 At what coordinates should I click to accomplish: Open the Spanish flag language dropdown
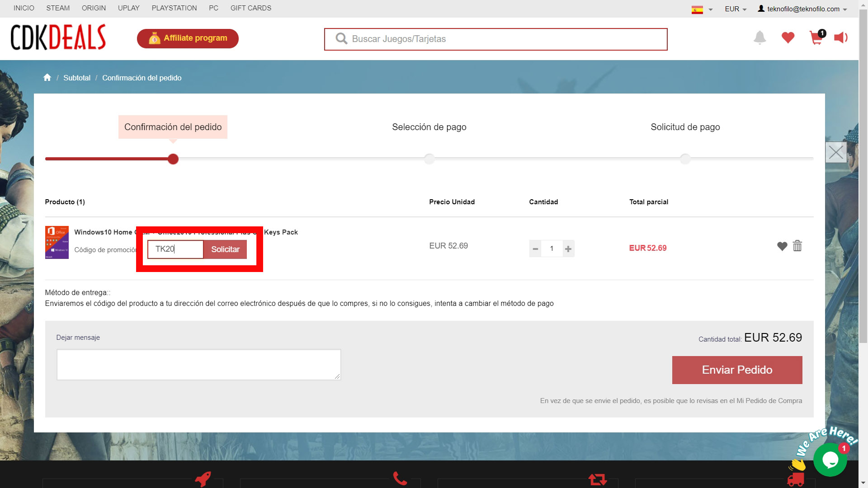pyautogui.click(x=702, y=9)
